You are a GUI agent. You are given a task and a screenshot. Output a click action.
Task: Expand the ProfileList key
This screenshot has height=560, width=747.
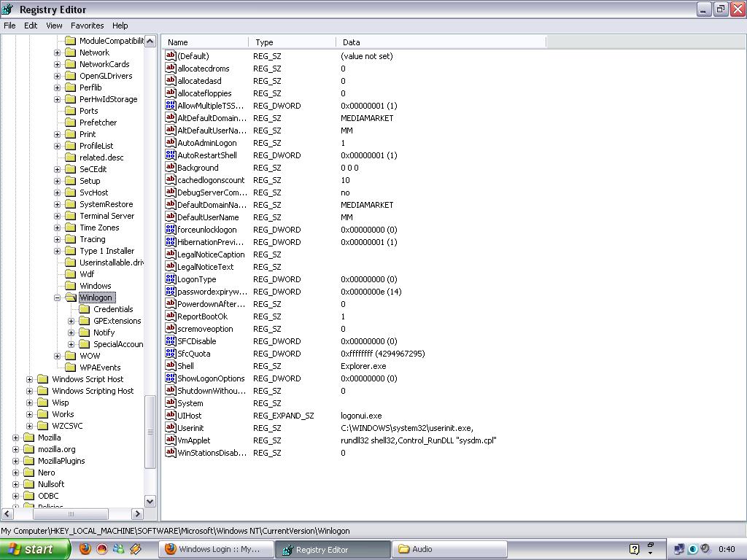pos(57,146)
